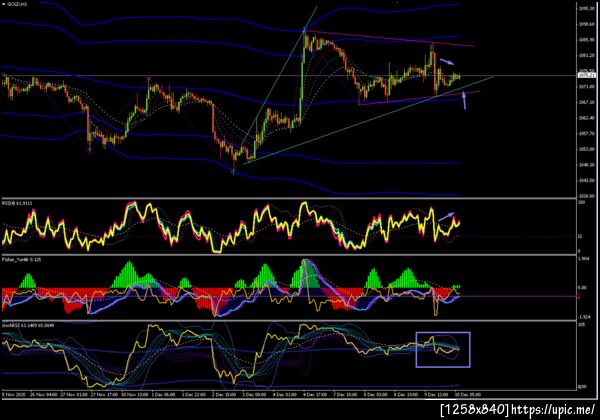Click the 1081.20 price axis label
The width and height of the screenshot is (600, 420).
click(587, 55)
